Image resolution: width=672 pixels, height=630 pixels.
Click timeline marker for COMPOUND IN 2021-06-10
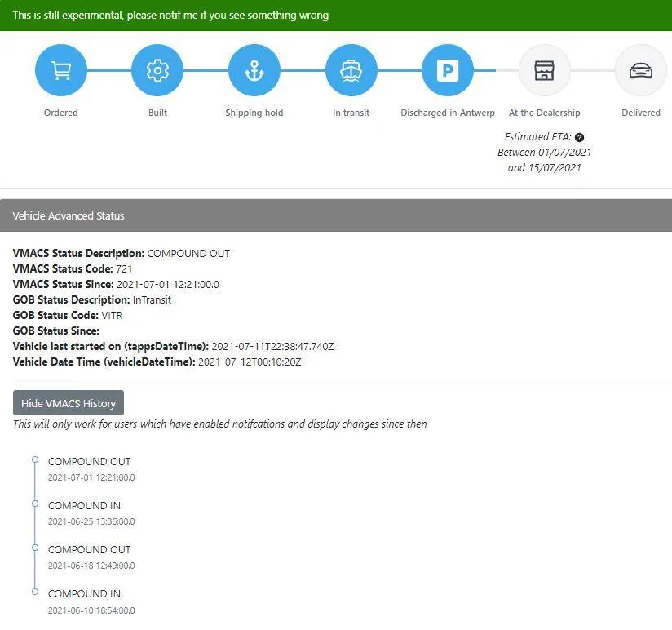[35, 592]
